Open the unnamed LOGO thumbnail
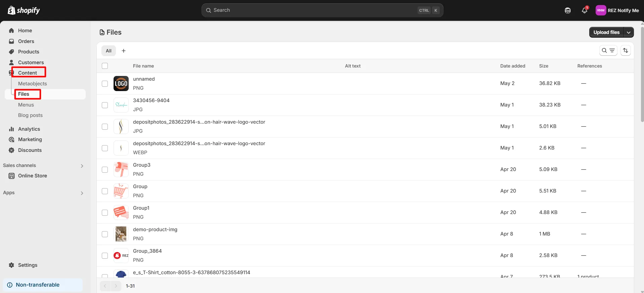Viewport: 644px width, 293px height. [x=121, y=84]
